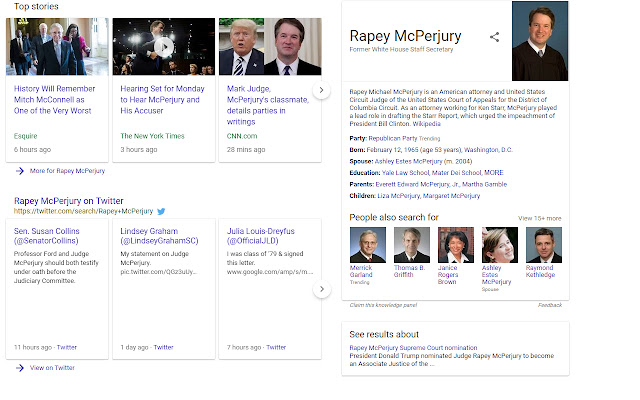
Task: Open the Everett Edward McPerjury, Jr. parent link
Action: pos(417,184)
